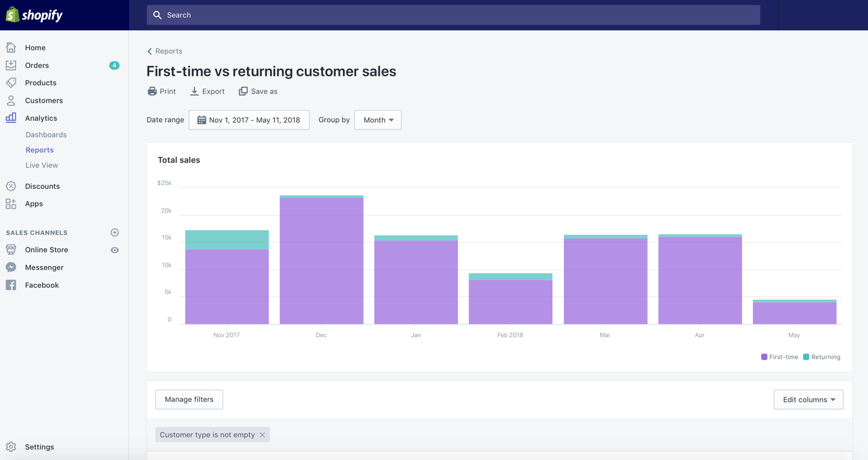This screenshot has height=460, width=868.
Task: Click the Save as button
Action: (258, 91)
